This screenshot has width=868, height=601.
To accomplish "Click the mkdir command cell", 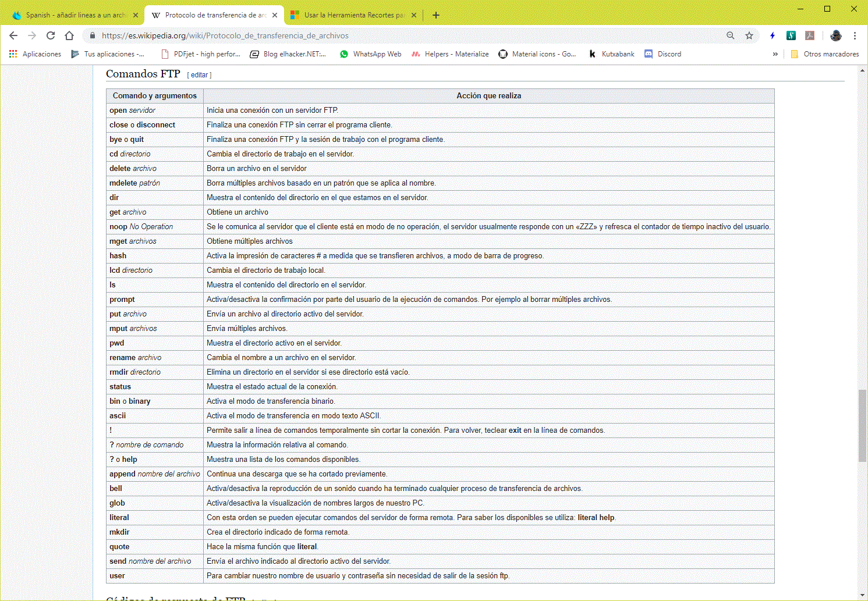I will (155, 532).
